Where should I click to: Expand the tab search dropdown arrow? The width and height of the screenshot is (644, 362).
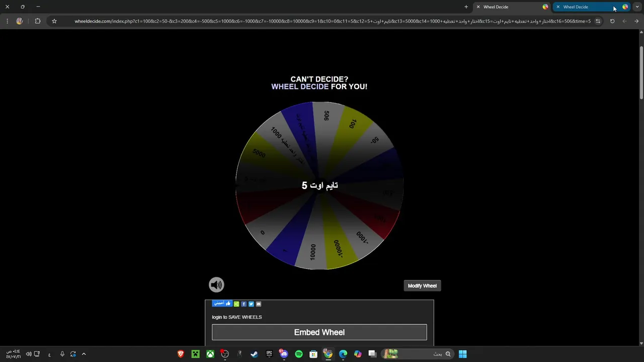tap(637, 7)
